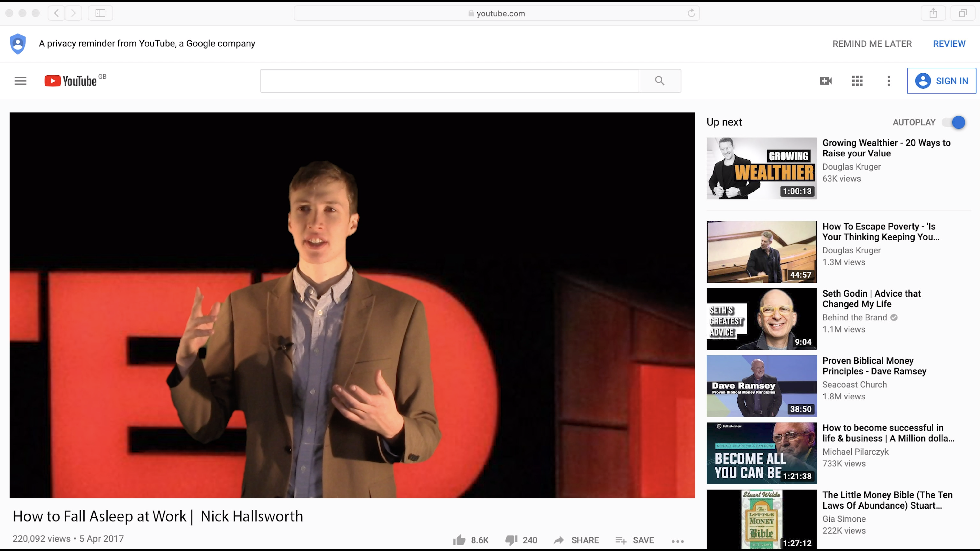Select REMIND ME LATER
The height and width of the screenshot is (551, 980).
tap(872, 43)
